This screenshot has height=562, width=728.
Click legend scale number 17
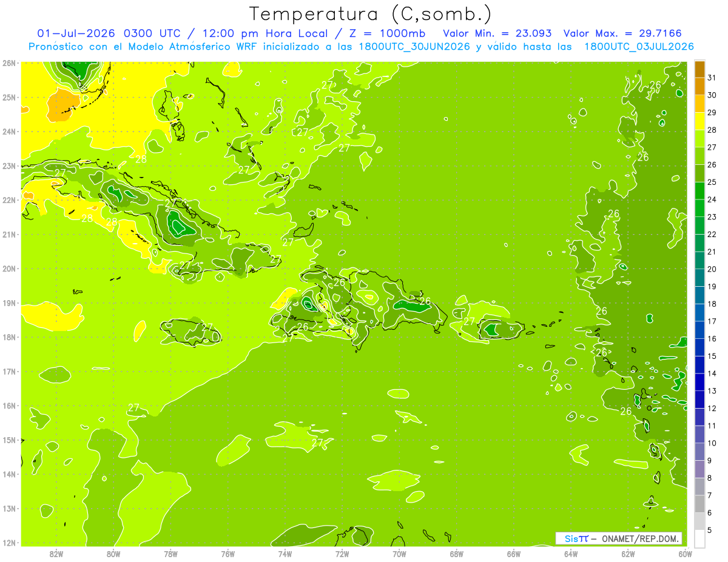pyautogui.click(x=712, y=321)
